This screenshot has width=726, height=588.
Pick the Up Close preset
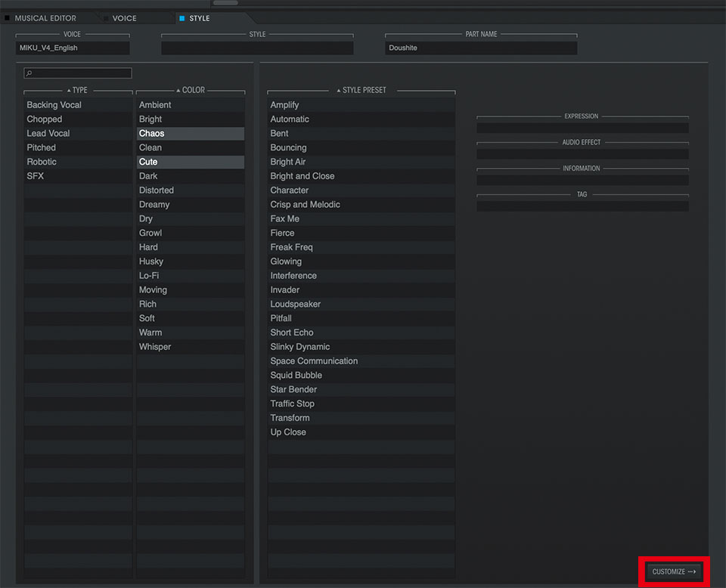(361, 432)
